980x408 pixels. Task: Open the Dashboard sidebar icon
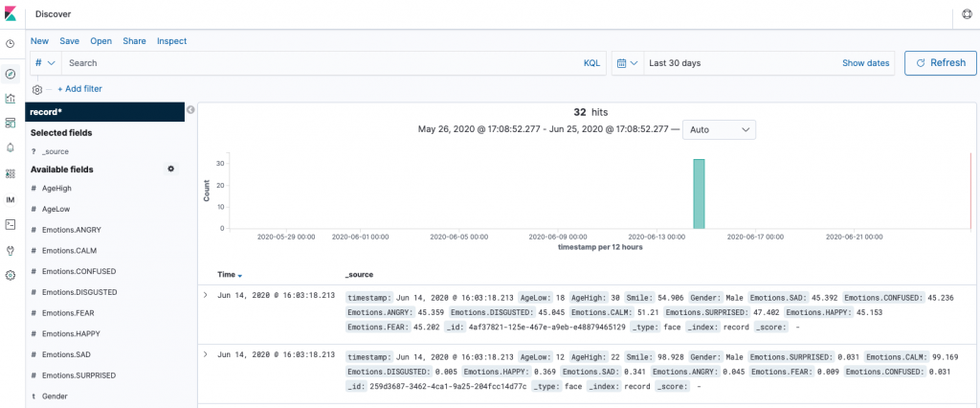point(10,122)
